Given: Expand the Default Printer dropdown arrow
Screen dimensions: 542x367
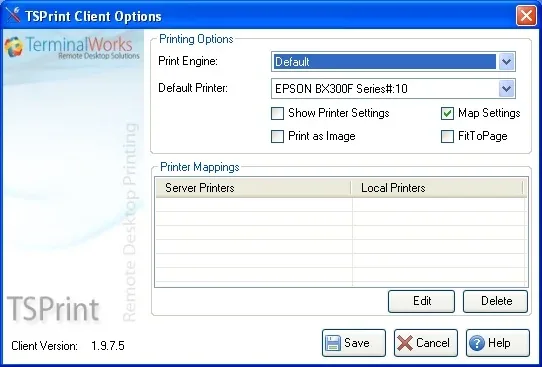Looking at the screenshot, I should coord(506,89).
